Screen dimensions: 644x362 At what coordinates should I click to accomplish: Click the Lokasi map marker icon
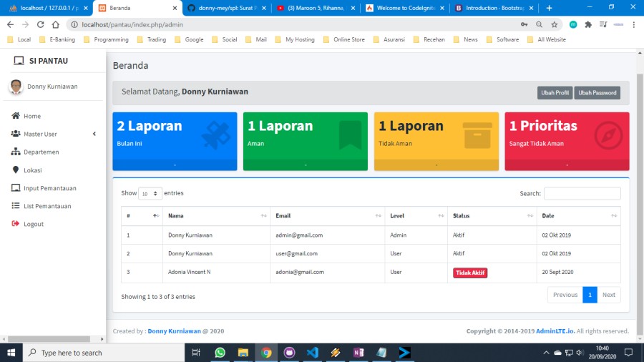pos(16,170)
